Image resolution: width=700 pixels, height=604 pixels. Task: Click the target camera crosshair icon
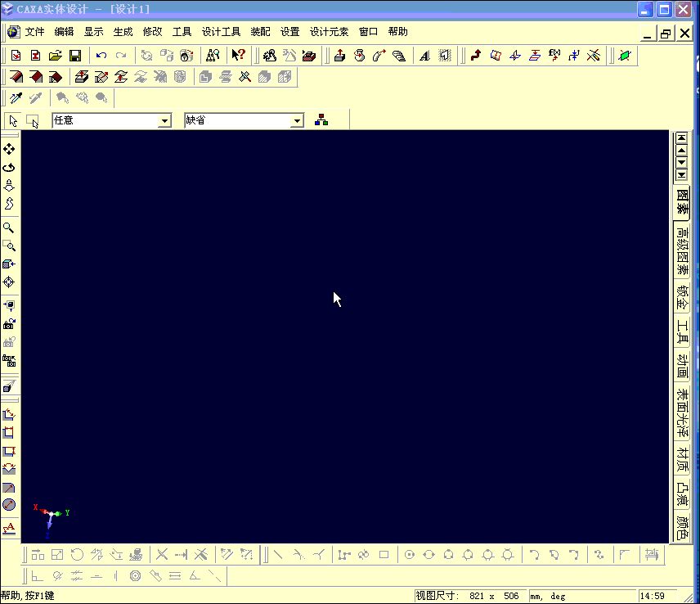9,282
